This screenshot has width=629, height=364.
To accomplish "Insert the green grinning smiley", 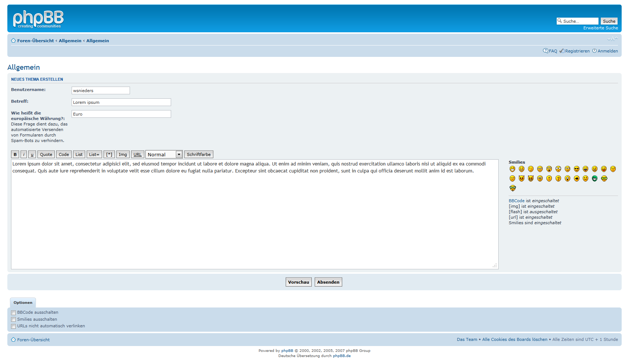I will click(x=594, y=179).
